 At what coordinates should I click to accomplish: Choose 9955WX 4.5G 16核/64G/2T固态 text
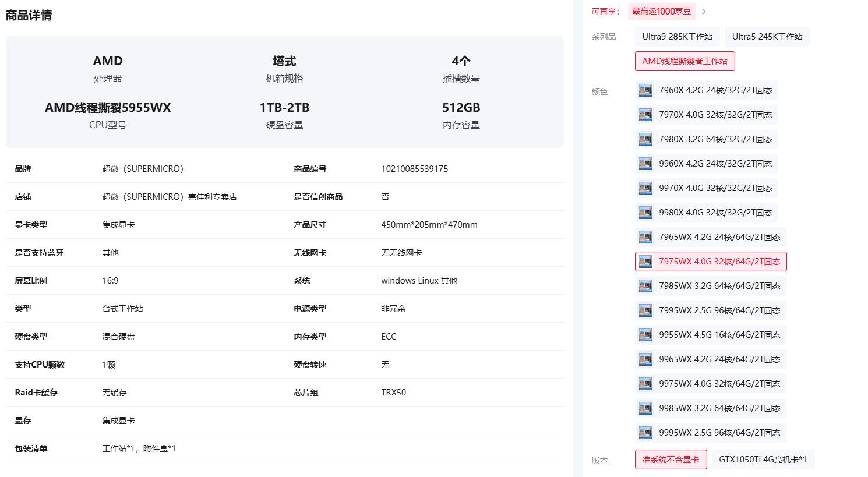tap(719, 335)
